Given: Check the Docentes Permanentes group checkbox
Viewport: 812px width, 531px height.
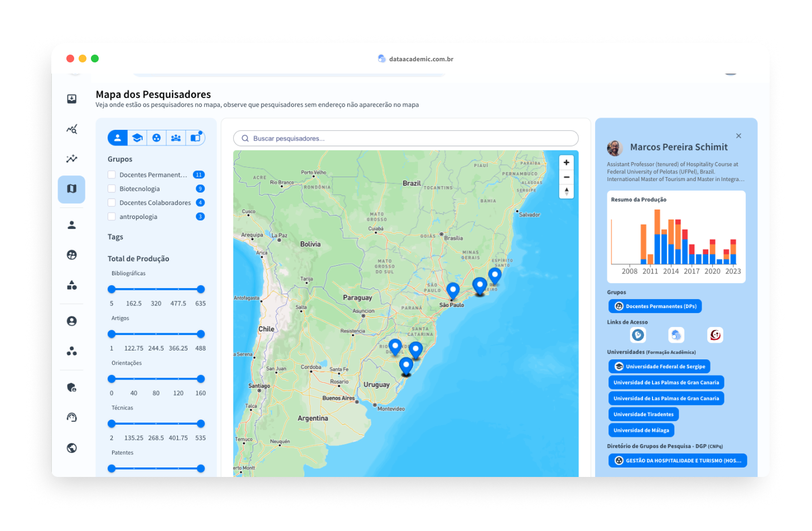Looking at the screenshot, I should pos(112,175).
